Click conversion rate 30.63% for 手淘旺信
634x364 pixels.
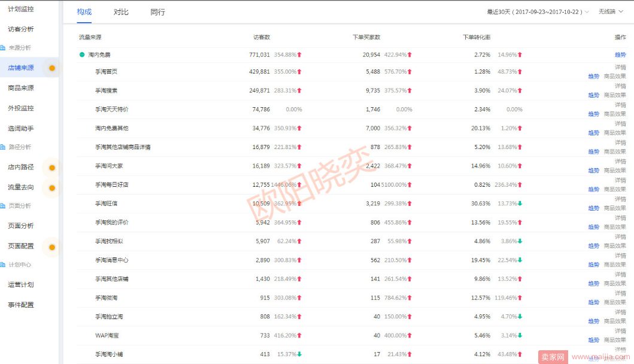pyautogui.click(x=481, y=204)
